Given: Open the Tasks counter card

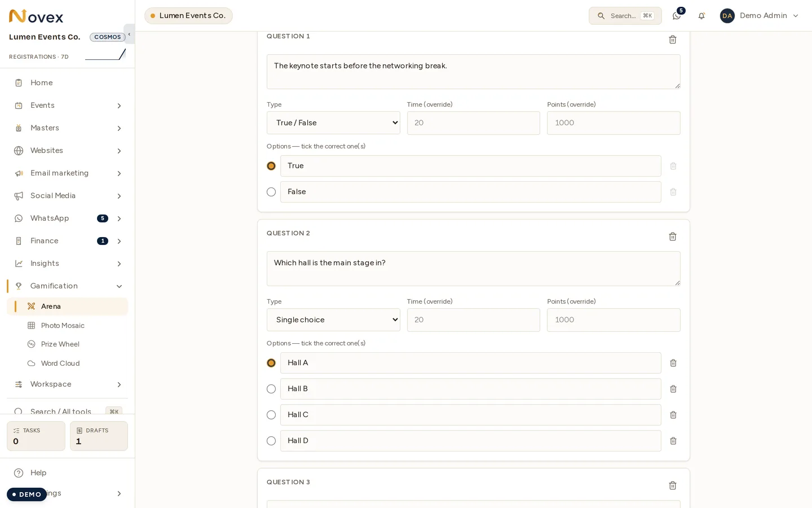Looking at the screenshot, I should [36, 436].
